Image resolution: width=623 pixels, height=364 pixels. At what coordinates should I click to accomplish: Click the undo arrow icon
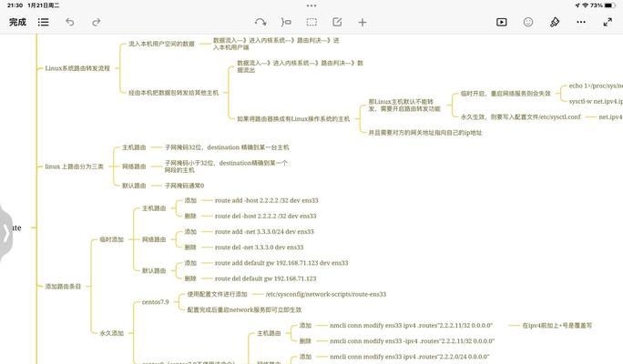coord(70,22)
